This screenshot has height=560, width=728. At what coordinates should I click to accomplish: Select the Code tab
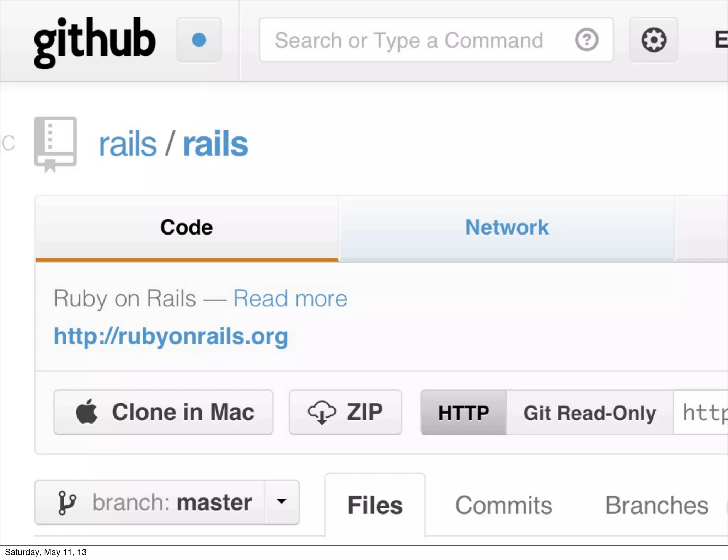[187, 227]
